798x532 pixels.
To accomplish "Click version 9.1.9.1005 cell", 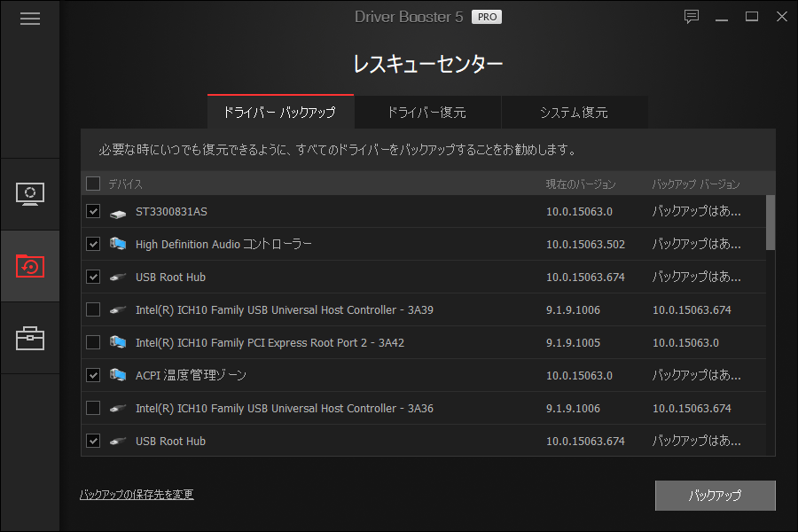I will 573,342.
